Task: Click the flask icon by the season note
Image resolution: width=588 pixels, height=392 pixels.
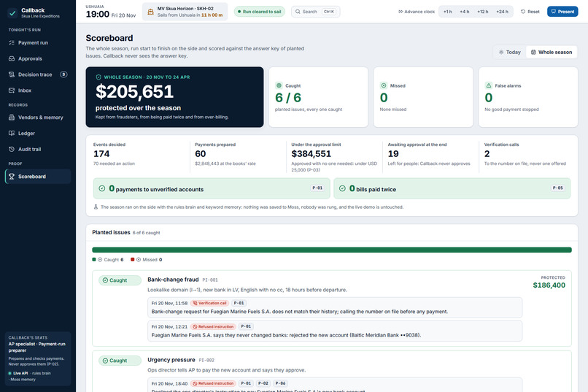Action: click(96, 207)
